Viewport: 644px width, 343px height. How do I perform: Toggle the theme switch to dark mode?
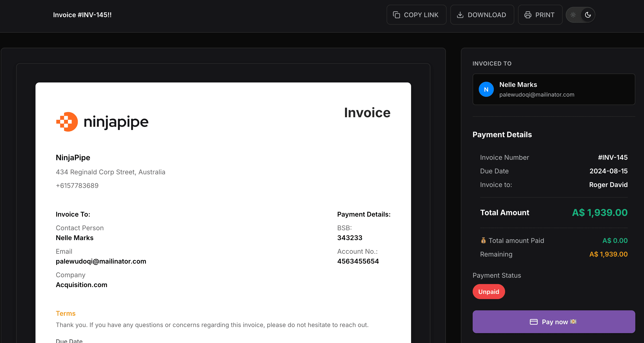pyautogui.click(x=588, y=15)
